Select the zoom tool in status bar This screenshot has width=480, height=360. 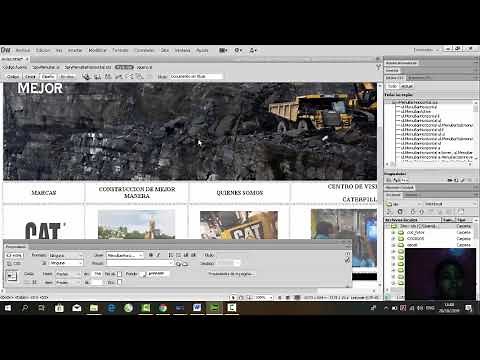click(248, 297)
